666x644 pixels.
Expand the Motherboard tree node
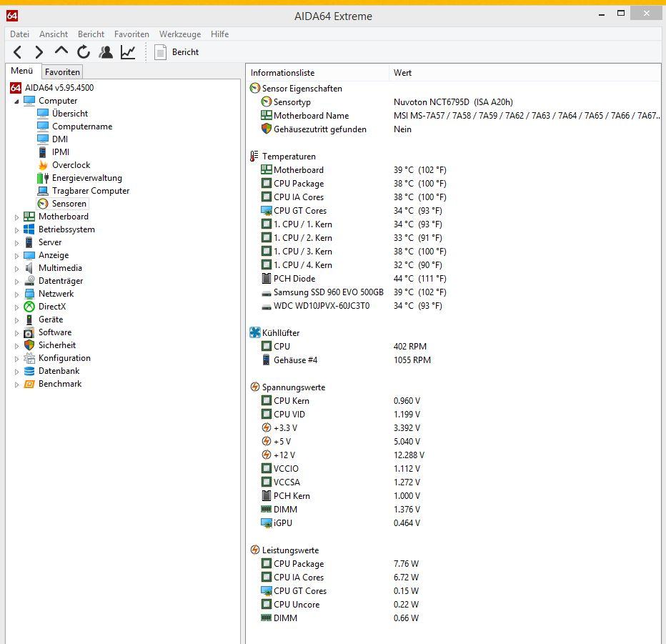click(16, 217)
